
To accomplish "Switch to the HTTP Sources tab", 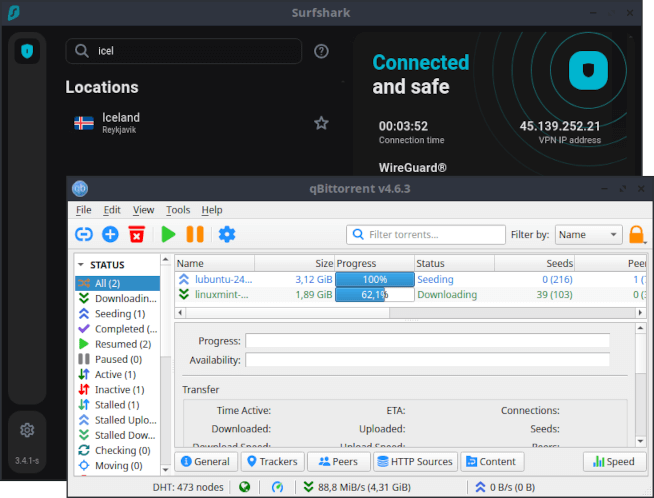I will pyautogui.click(x=415, y=461).
